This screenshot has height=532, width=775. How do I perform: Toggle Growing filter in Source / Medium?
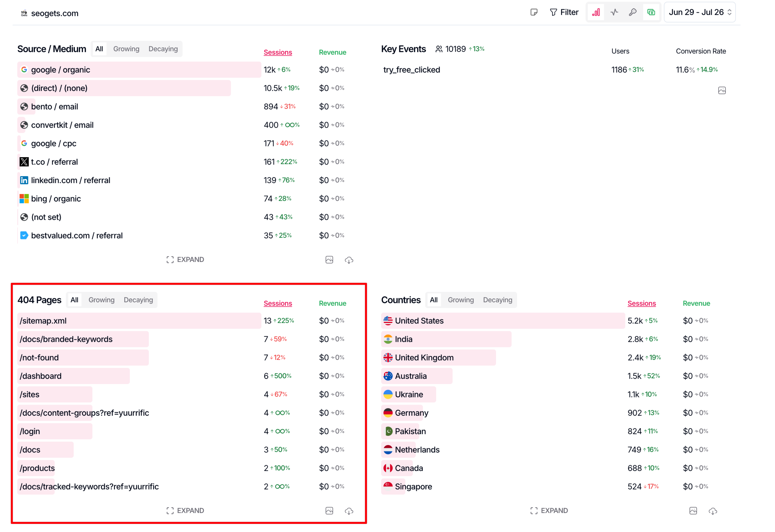coord(126,49)
